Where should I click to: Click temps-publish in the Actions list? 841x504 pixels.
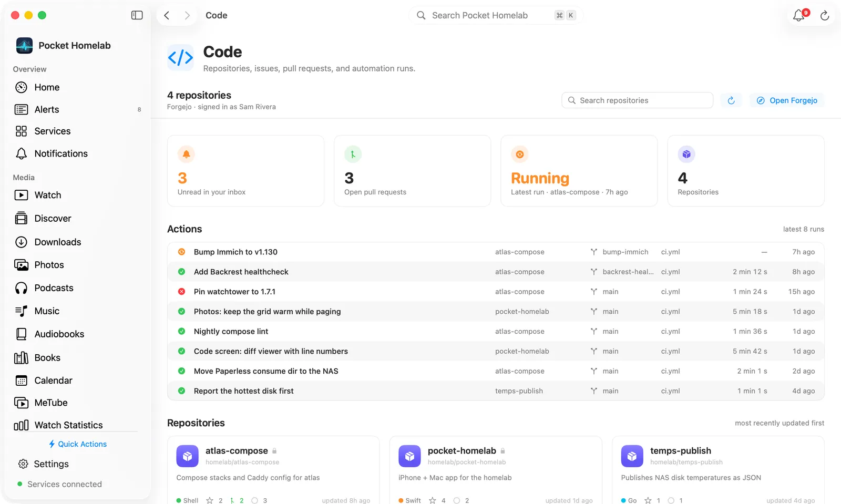coord(519,391)
